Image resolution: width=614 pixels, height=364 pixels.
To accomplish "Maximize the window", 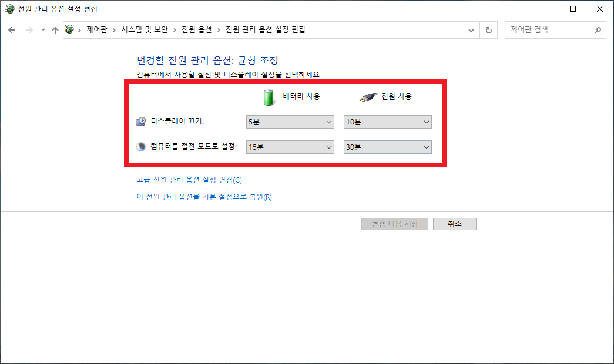I will tap(573, 9).
